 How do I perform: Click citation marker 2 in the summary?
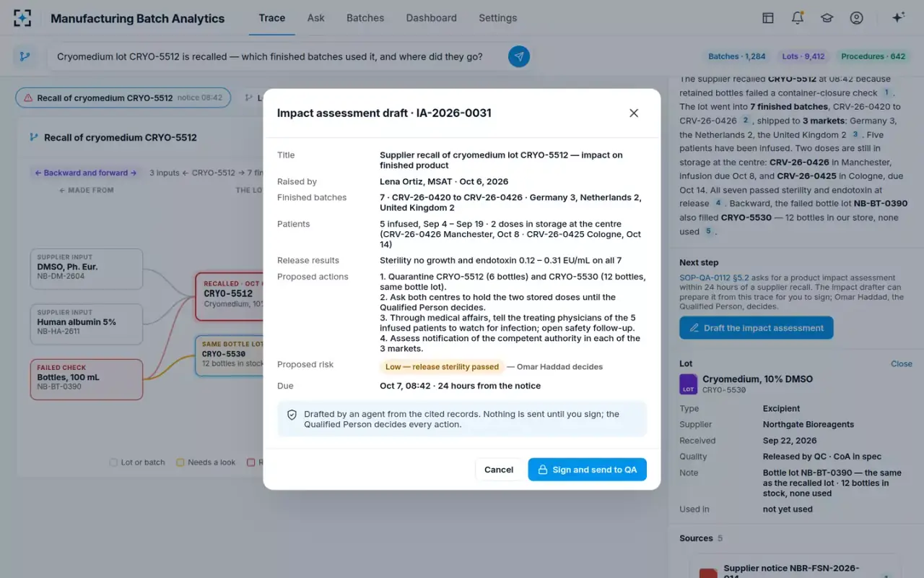pyautogui.click(x=746, y=121)
